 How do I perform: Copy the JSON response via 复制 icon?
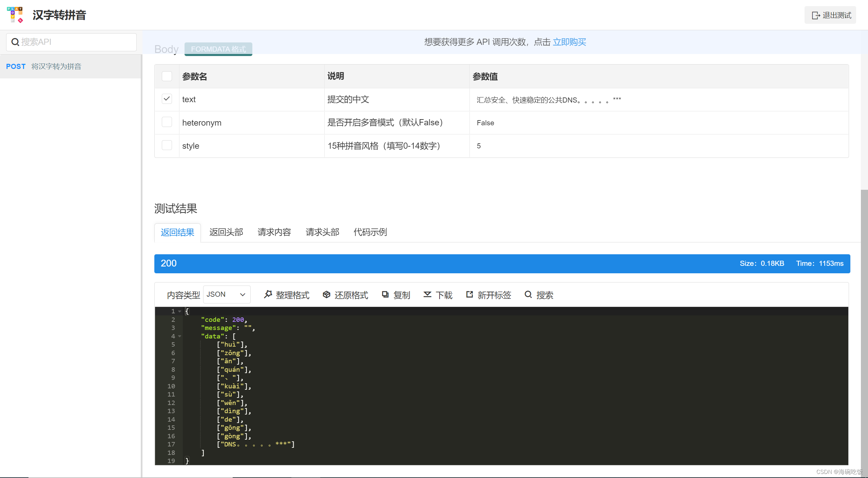click(x=385, y=295)
